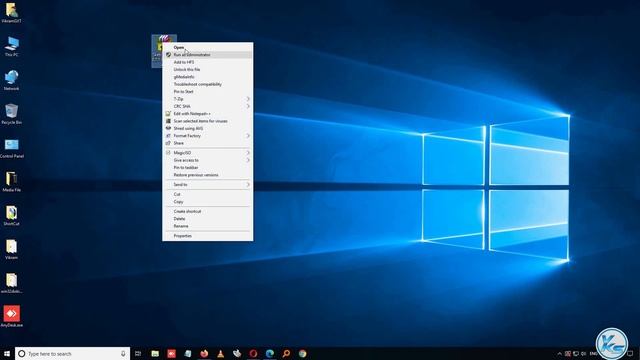Viewport: 640px width, 360px height.
Task: Open the notification Action Center
Action: coord(630,353)
